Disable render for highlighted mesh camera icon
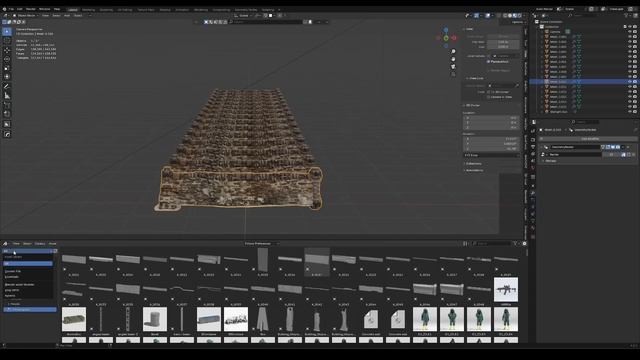Image resolution: width=640 pixels, height=360 pixels. (635, 82)
